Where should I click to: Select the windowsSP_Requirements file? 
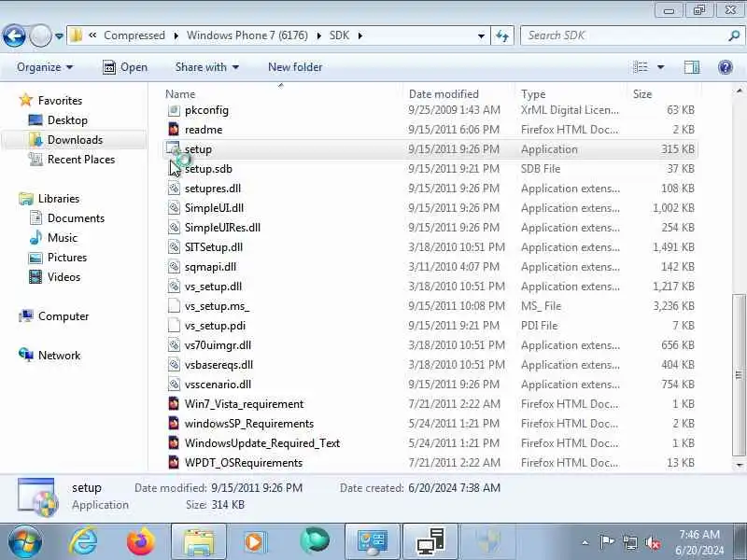tap(249, 424)
